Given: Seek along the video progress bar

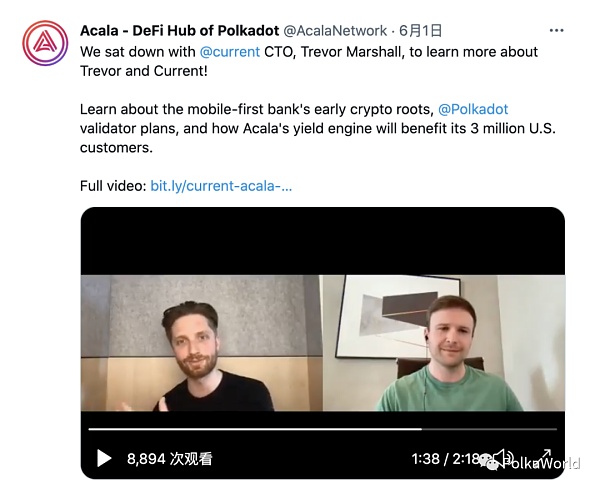Looking at the screenshot, I should pyautogui.click(x=323, y=429).
